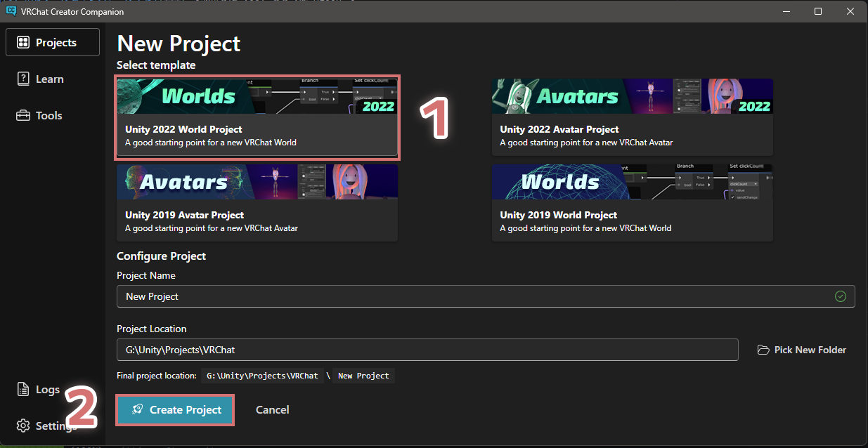Image resolution: width=868 pixels, height=448 pixels.
Task: Click the rocket icon on Create Project
Action: click(x=138, y=409)
